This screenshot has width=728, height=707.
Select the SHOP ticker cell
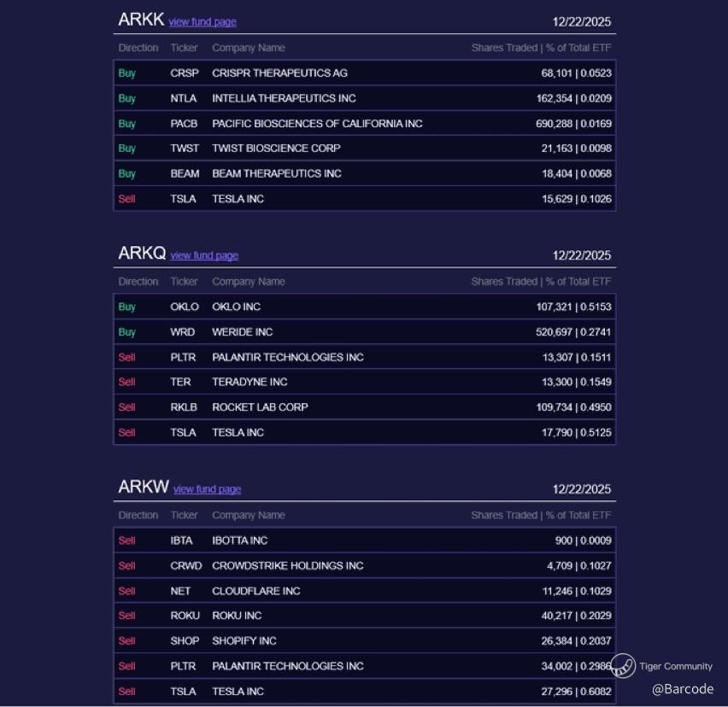click(x=185, y=641)
